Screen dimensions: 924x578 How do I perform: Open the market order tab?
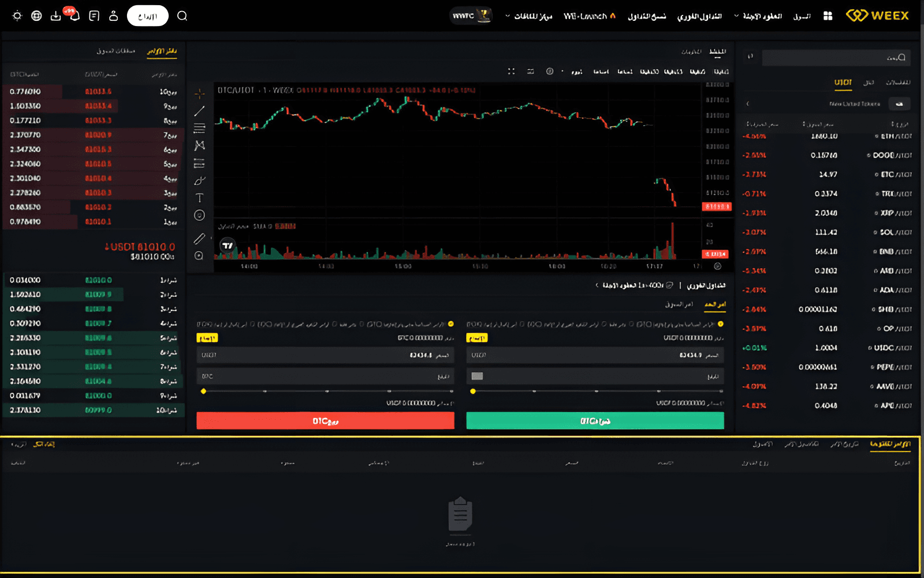(x=679, y=305)
